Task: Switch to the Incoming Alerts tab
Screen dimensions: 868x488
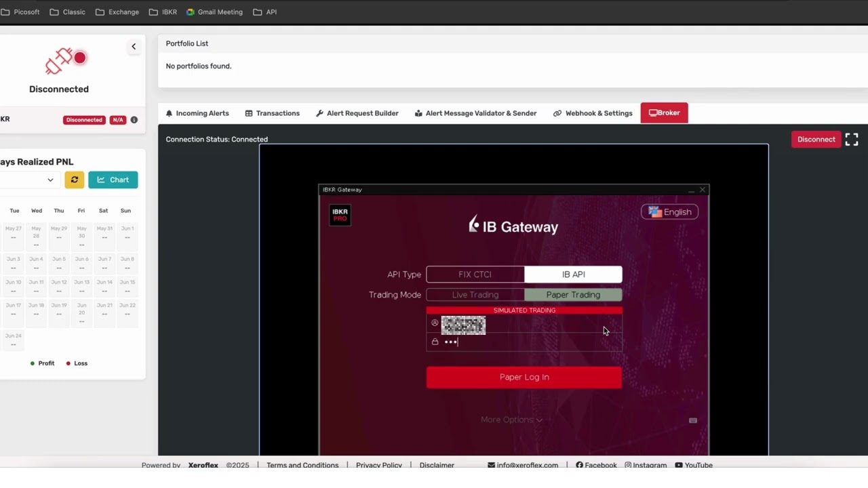Action: click(197, 113)
